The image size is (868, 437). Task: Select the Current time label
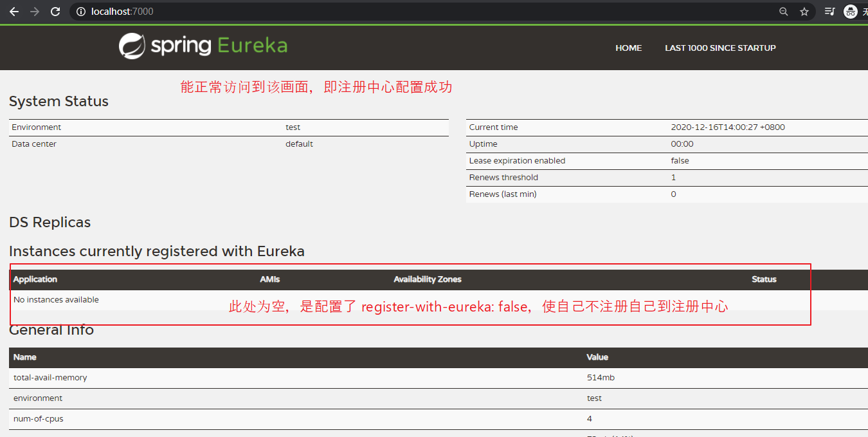(493, 127)
